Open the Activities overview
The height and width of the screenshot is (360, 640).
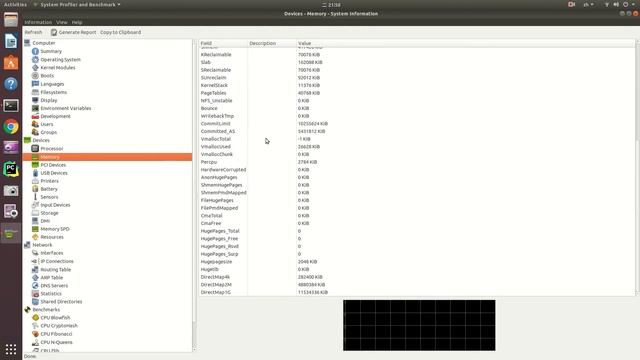pos(15,4)
